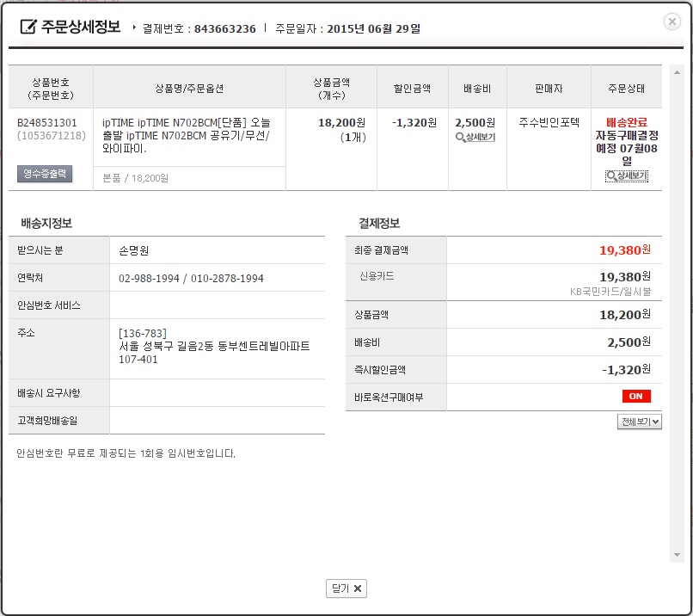Select payment number 843663236

[225, 28]
